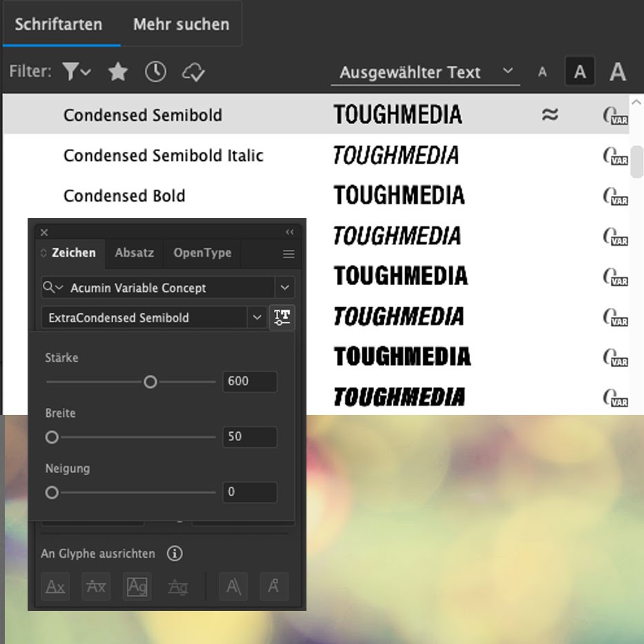This screenshot has width=644, height=644.
Task: Collapse the Zeichen panel with double arrows
Action: (290, 232)
